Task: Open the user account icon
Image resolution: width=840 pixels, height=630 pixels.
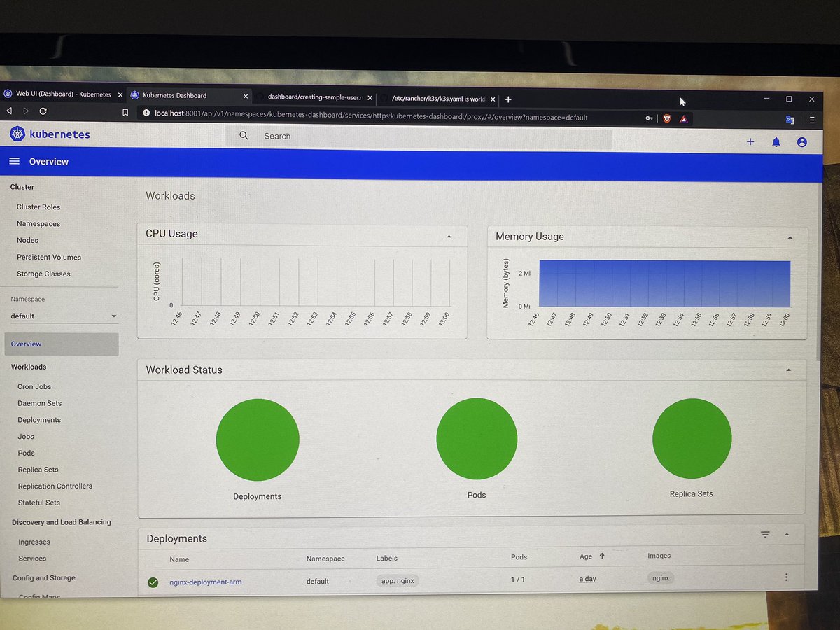Action: [x=802, y=142]
